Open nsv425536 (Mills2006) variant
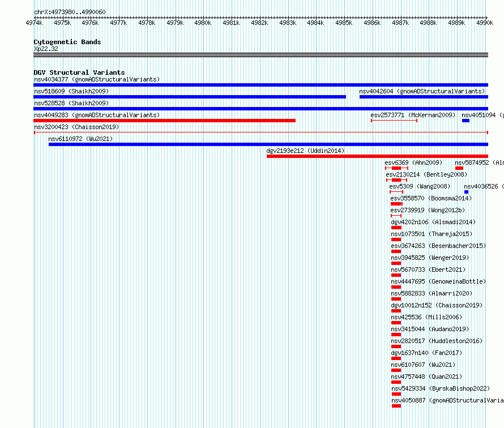504x428 pixels. point(426,317)
